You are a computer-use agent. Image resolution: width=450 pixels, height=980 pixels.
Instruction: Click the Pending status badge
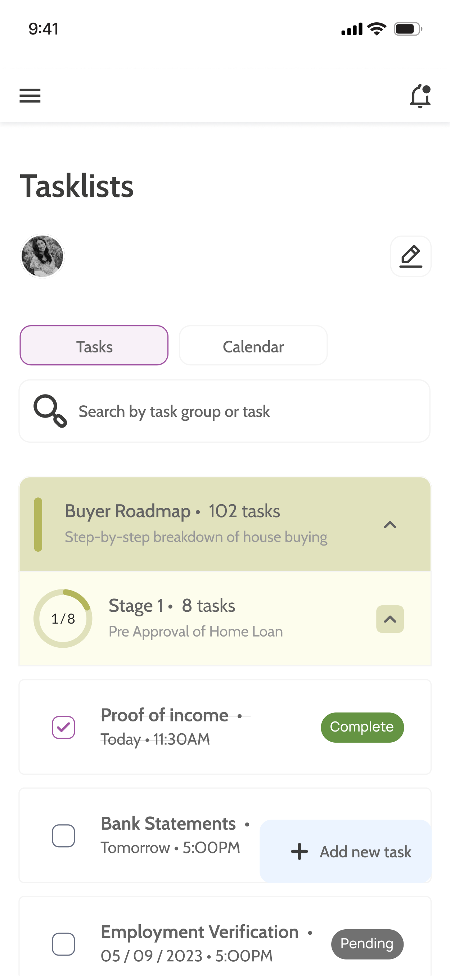(367, 944)
